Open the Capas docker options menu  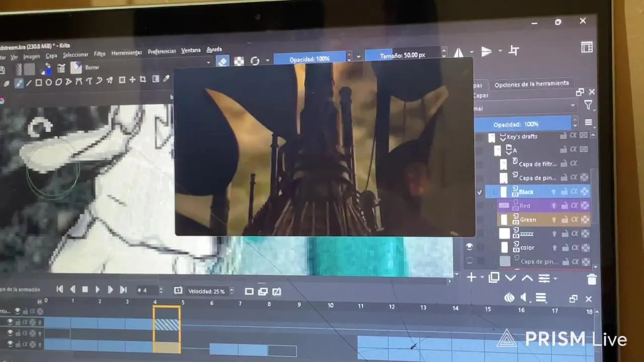(x=588, y=122)
